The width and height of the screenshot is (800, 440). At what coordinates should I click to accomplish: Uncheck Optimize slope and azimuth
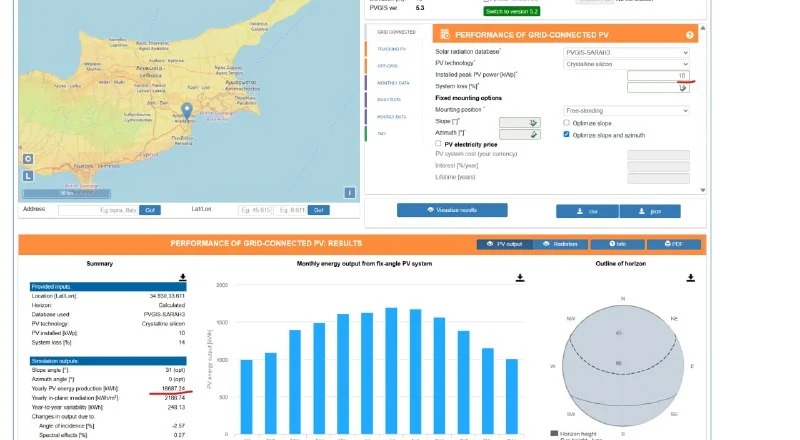tap(567, 134)
